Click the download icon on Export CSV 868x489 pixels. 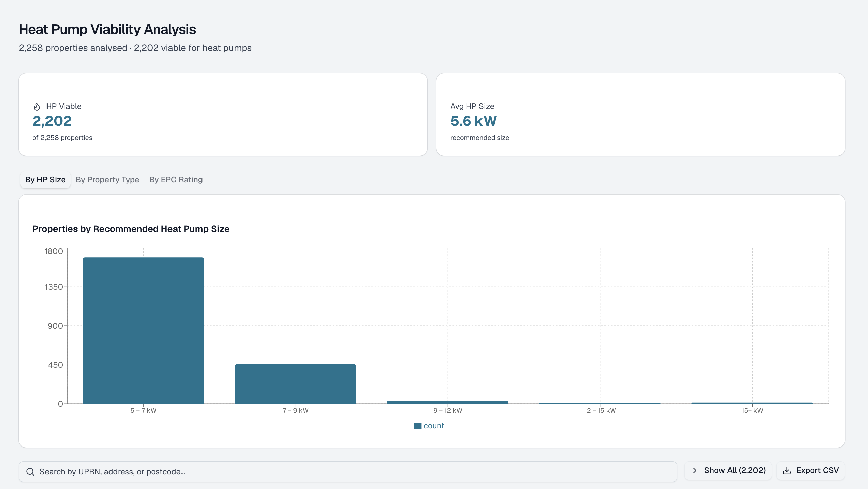[x=787, y=470]
